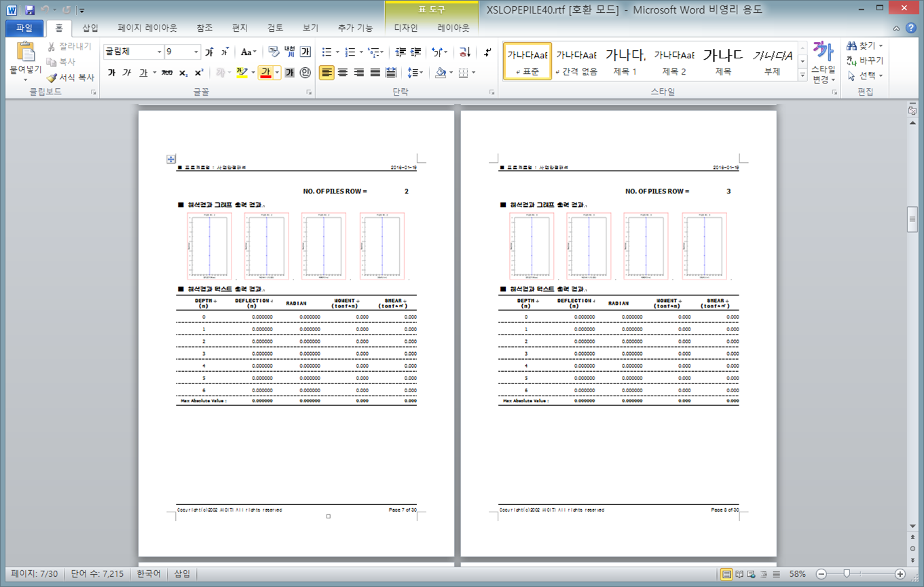Open the font color dropdown arrow
Image resolution: width=924 pixels, height=587 pixels.
tap(277, 73)
